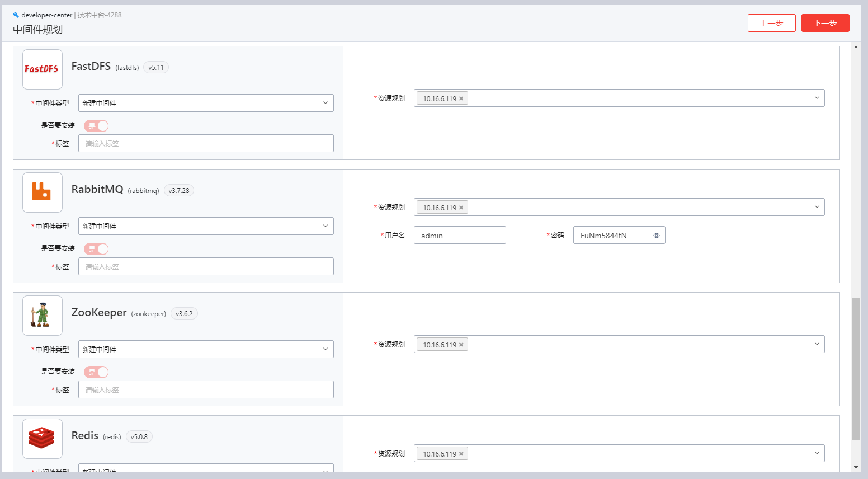Open ZooKeeper middleware type dropdown
Screen dimensions: 868x479
(x=206, y=349)
